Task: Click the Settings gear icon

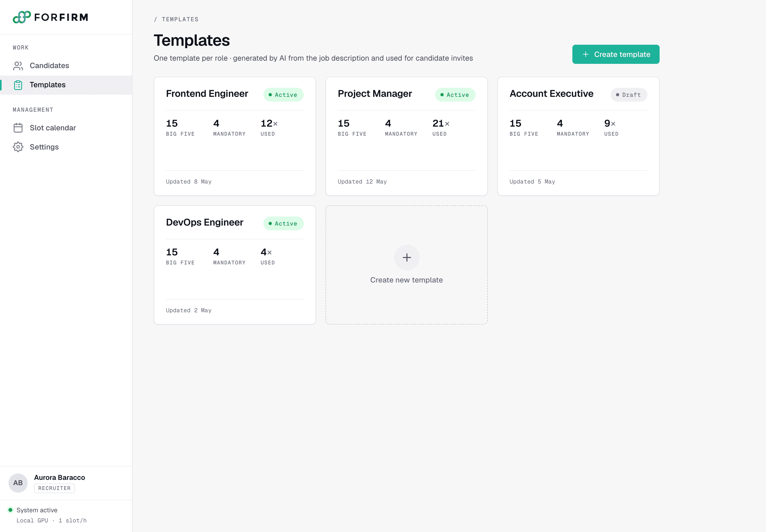Action: pos(18,147)
